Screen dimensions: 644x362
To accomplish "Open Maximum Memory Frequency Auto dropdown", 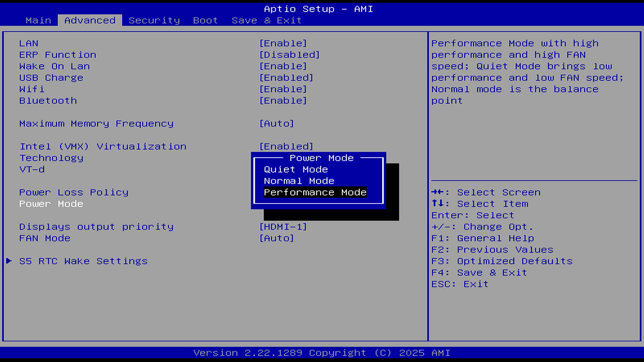I will 277,123.
